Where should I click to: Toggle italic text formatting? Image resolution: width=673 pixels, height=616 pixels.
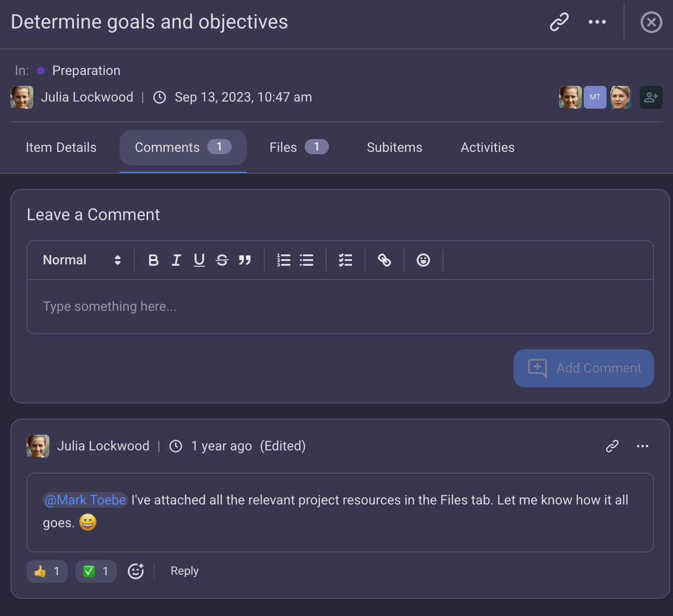[176, 260]
